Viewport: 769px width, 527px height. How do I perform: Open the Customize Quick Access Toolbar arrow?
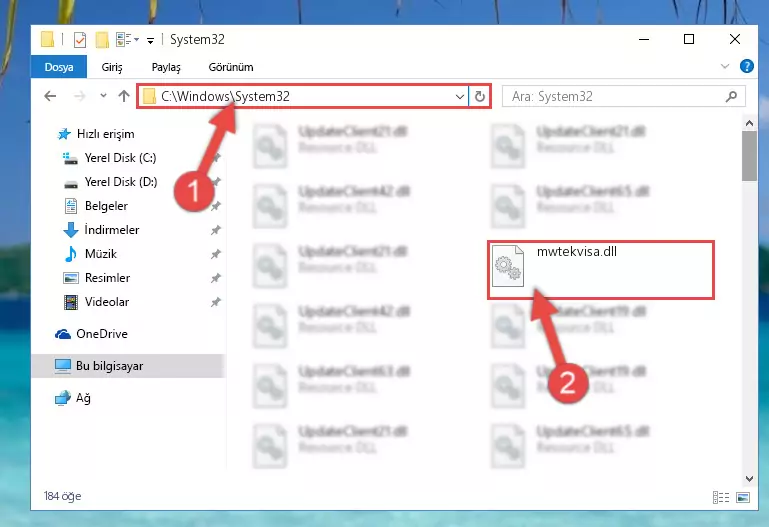[151, 40]
